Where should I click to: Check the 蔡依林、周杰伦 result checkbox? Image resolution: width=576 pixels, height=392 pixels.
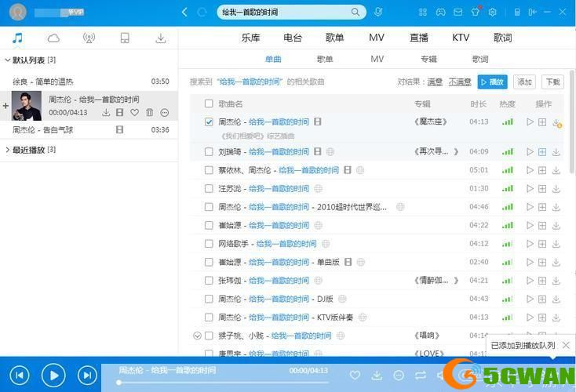209,170
